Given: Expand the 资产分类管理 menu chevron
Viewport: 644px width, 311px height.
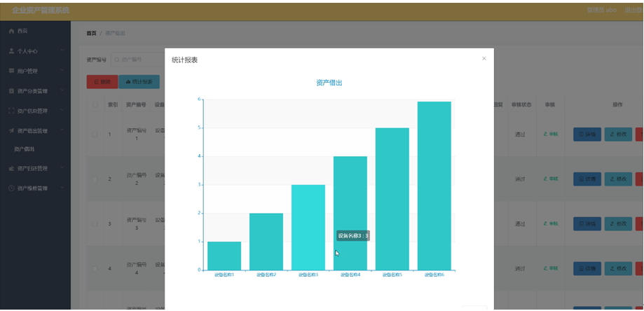Looking at the screenshot, I should click(62, 90).
